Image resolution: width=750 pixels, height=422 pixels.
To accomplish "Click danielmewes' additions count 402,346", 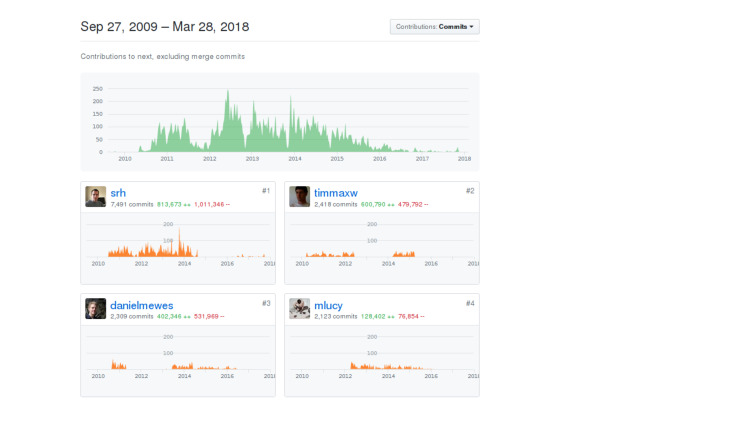I will point(174,316).
